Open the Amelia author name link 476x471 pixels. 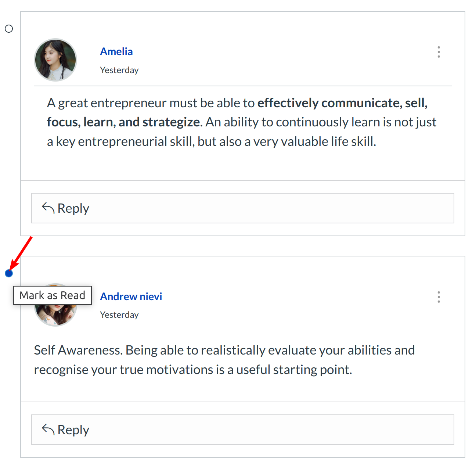[x=116, y=51]
